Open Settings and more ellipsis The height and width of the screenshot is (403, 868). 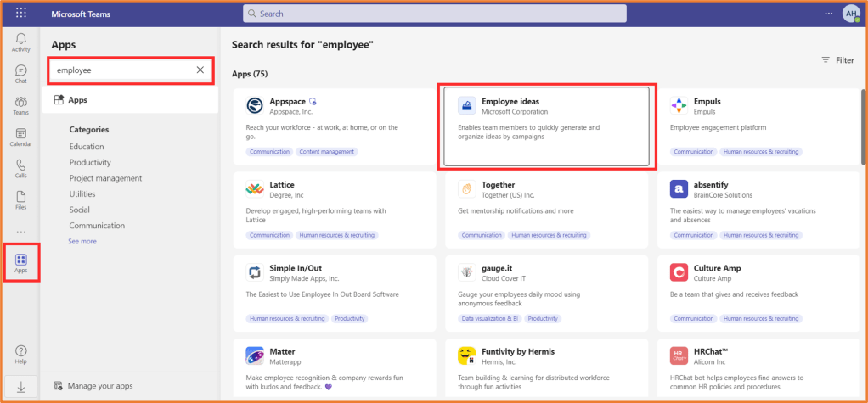[x=828, y=14]
